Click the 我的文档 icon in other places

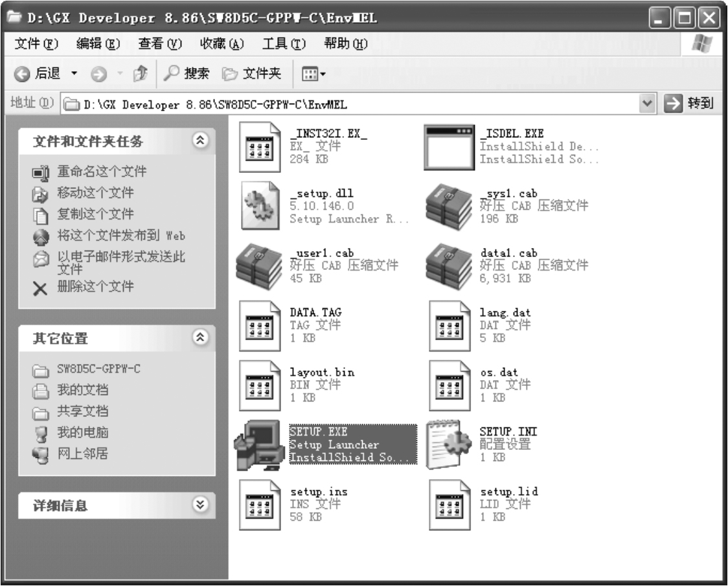pos(41,392)
